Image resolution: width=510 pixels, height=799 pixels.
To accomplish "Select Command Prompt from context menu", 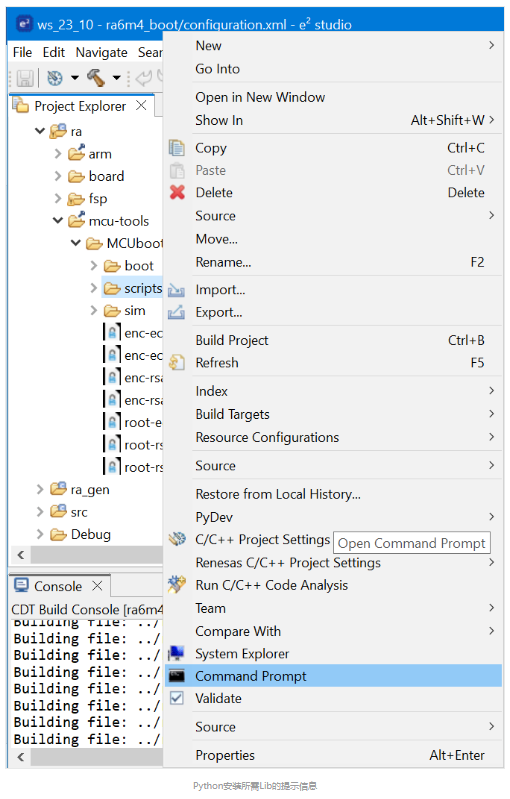I will click(333, 676).
